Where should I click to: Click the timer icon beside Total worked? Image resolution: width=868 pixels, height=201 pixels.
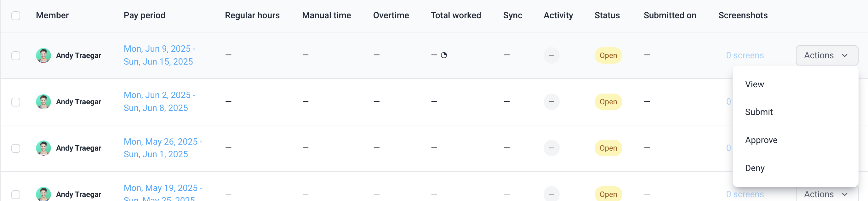coord(444,55)
